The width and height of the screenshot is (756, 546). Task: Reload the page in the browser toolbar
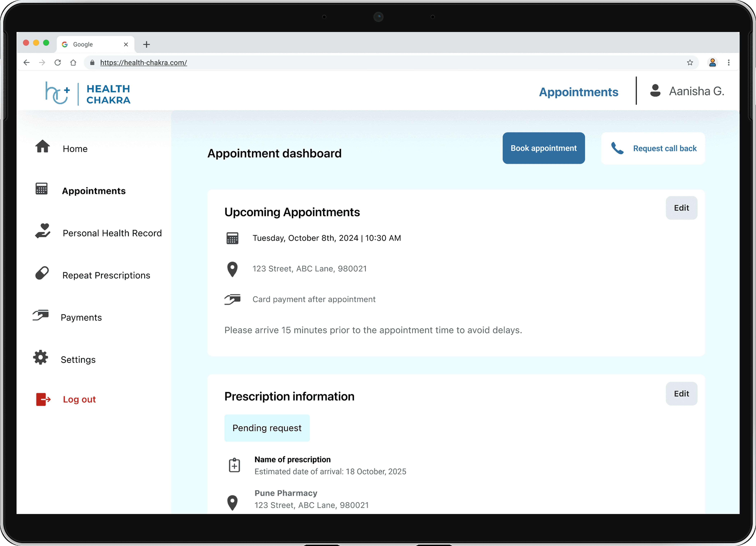pyautogui.click(x=58, y=63)
